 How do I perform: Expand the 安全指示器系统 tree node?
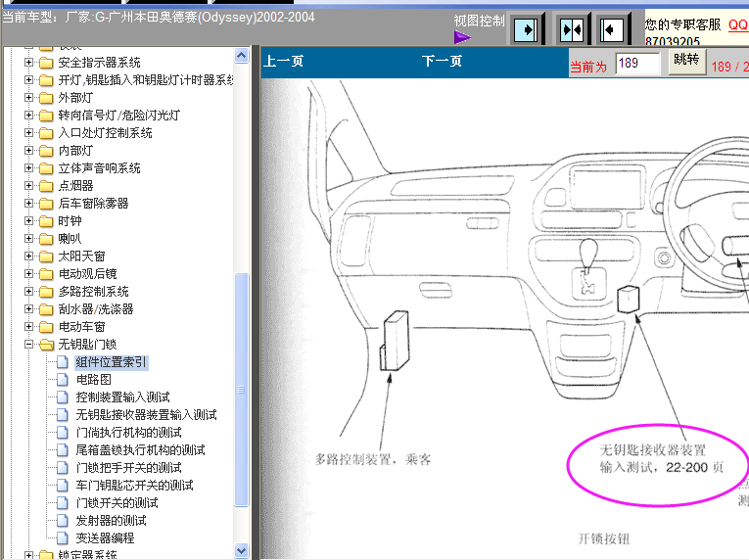[28, 62]
